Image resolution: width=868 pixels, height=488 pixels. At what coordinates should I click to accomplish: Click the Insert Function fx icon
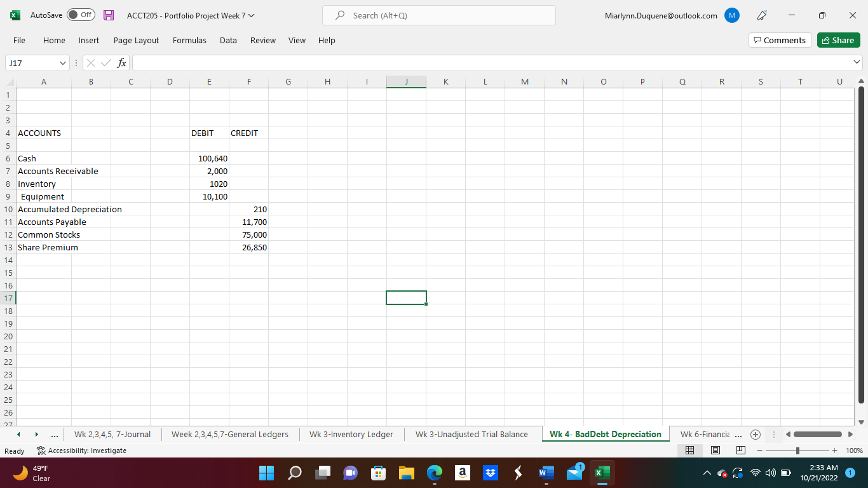click(x=121, y=63)
